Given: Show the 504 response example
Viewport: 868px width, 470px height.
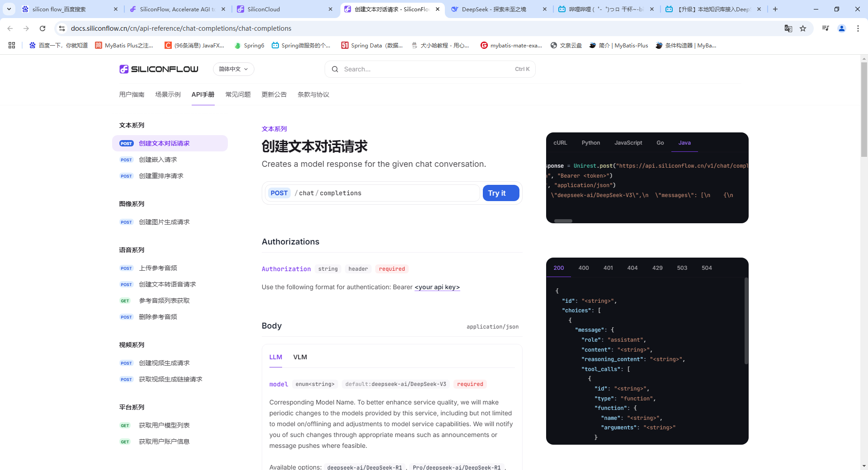Looking at the screenshot, I should (707, 268).
